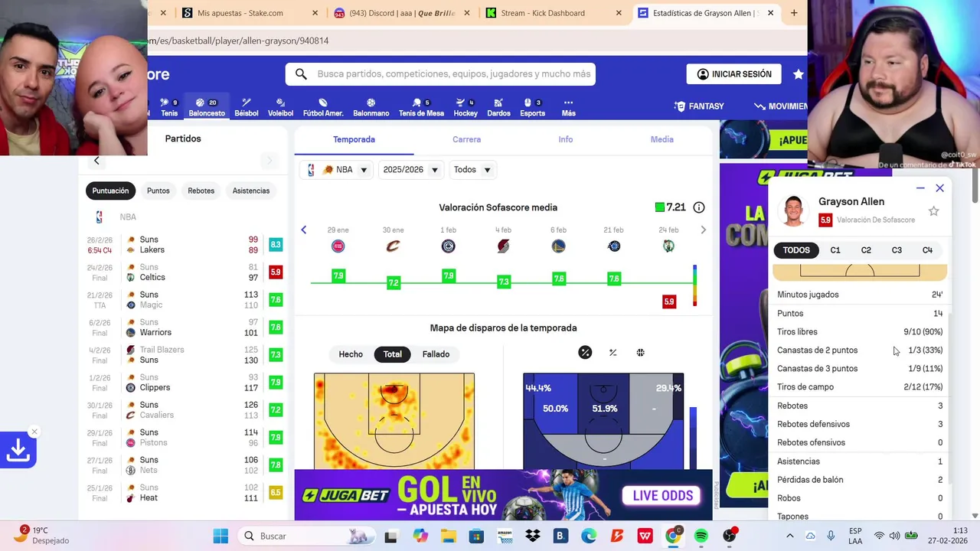Select the Rebotes filter pill

pos(201,191)
